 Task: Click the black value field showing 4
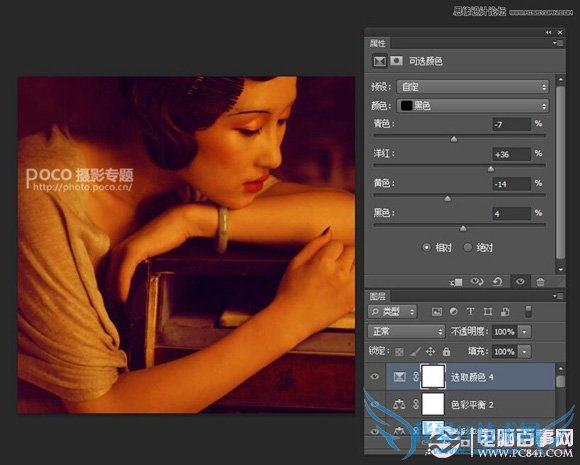[x=512, y=214]
